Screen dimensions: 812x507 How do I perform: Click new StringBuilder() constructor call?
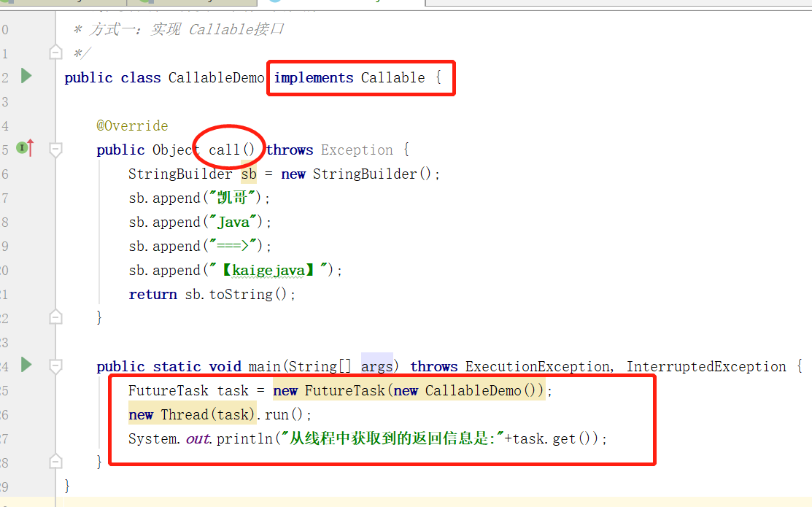356,174
